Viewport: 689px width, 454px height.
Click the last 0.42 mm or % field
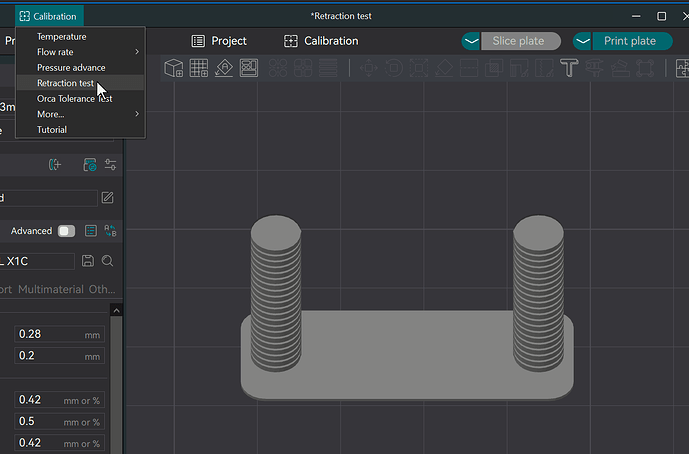click(59, 443)
